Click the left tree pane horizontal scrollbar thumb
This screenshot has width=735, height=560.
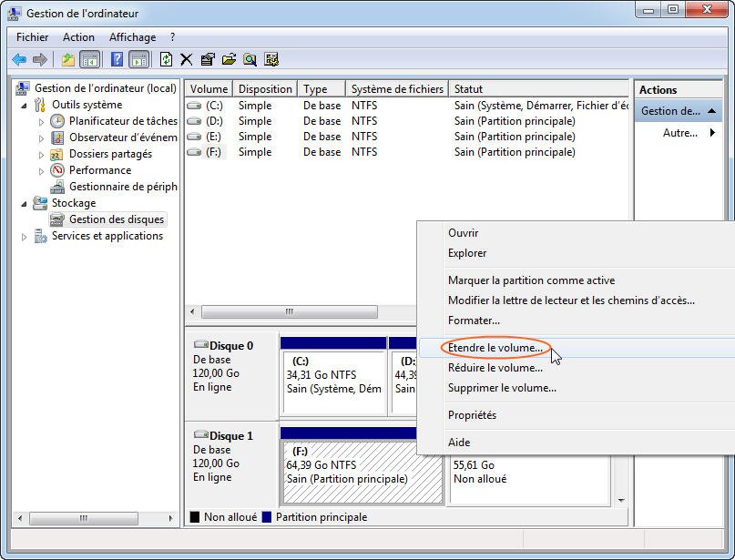point(84,518)
